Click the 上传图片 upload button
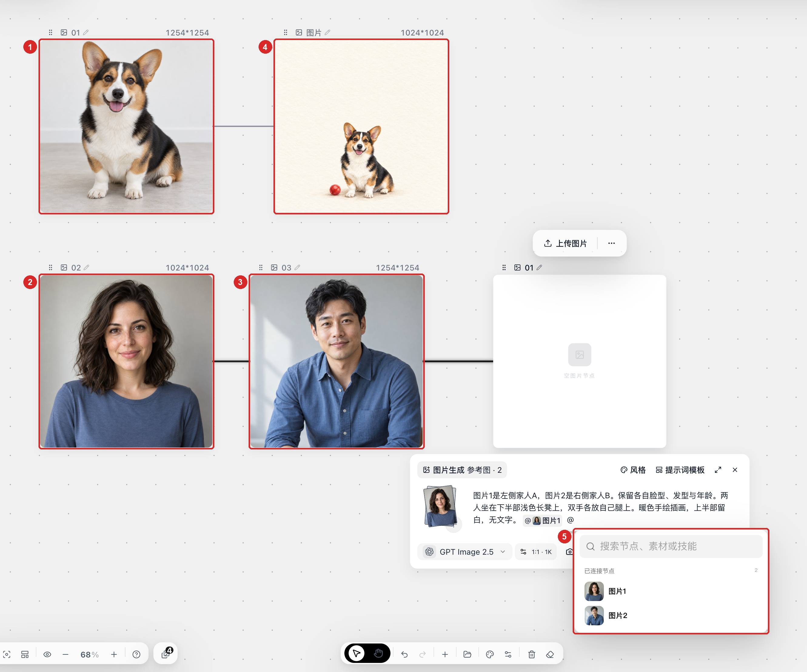Screen dimensions: 807x672 click(565, 243)
